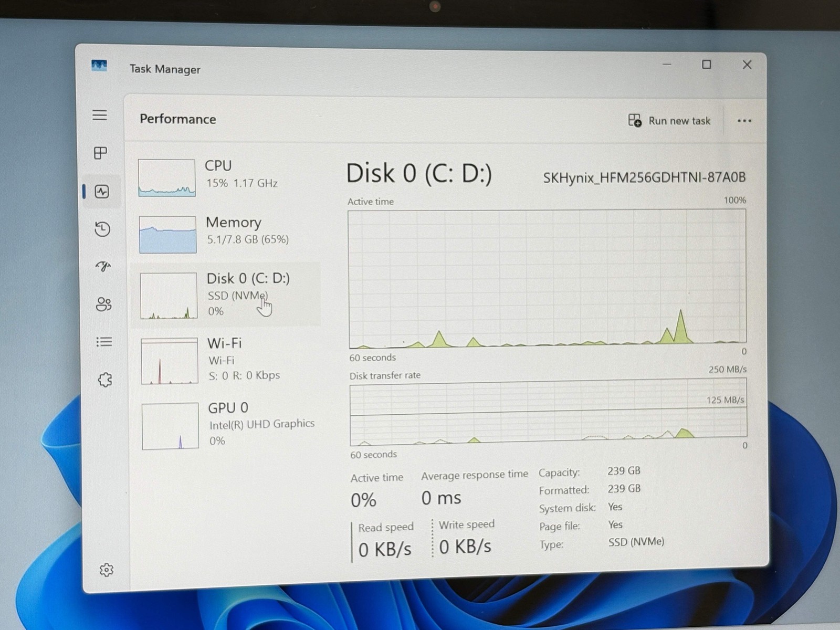Image resolution: width=840 pixels, height=630 pixels.
Task: Click the Active time 0% value
Action: coord(363,500)
